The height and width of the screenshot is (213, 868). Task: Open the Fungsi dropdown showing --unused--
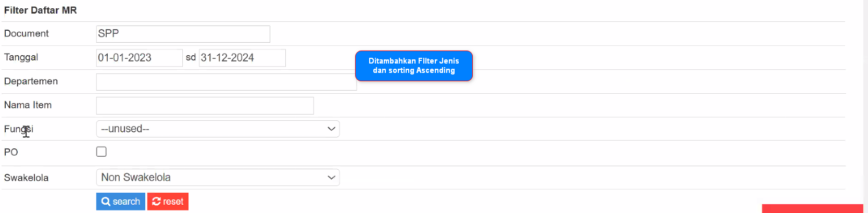click(218, 129)
